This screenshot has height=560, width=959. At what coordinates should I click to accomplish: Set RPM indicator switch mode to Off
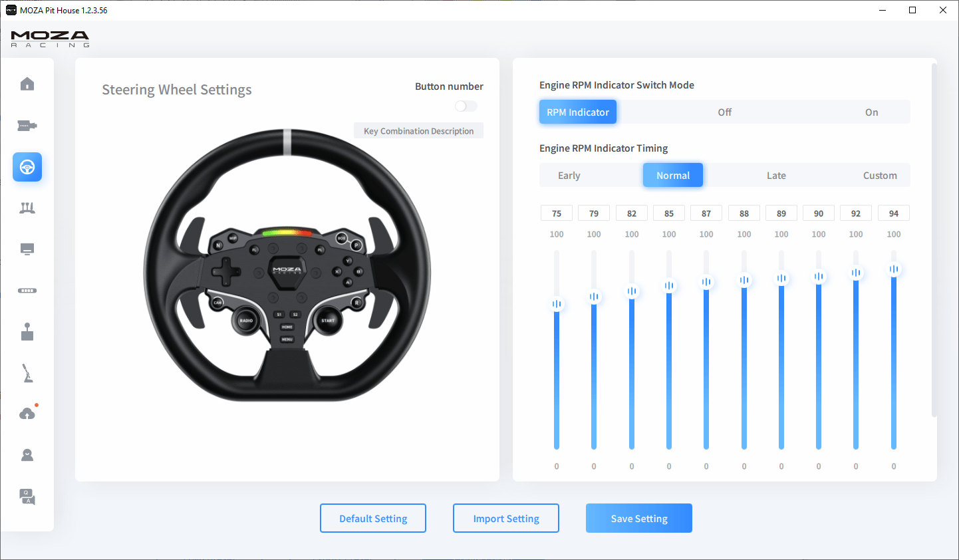point(724,112)
